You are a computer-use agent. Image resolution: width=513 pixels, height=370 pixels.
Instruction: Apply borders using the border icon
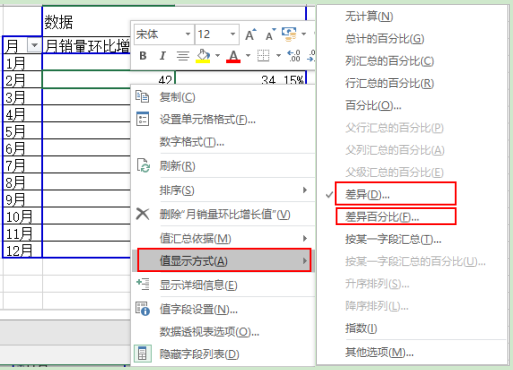263,56
